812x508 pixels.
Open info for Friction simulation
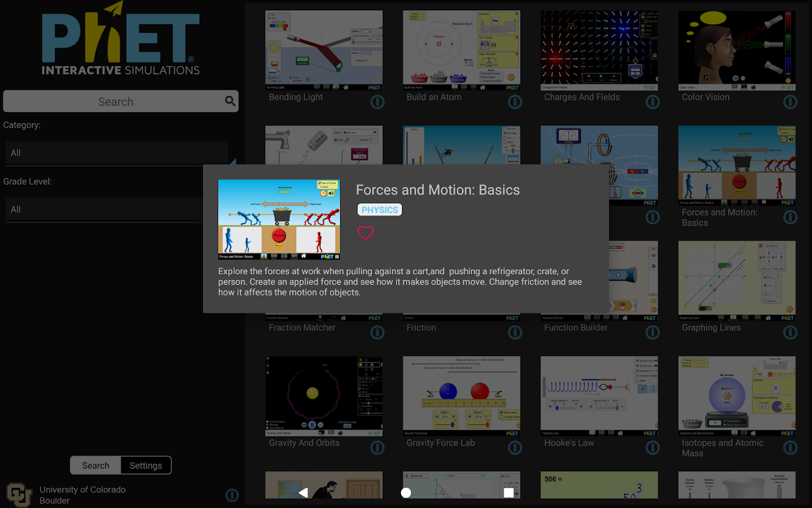[x=515, y=332]
